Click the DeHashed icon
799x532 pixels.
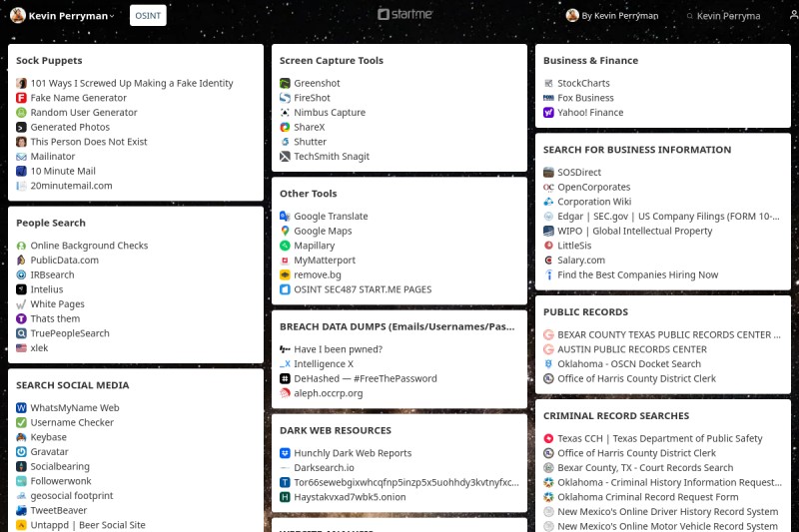pyautogui.click(x=285, y=378)
